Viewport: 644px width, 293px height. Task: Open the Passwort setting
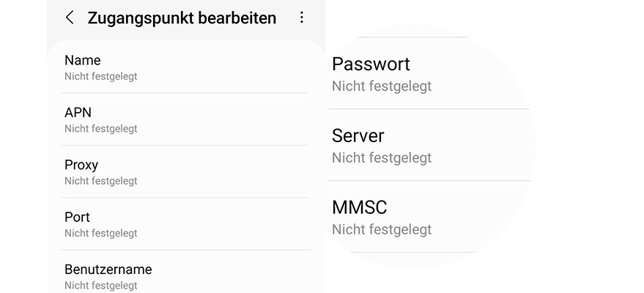(x=371, y=64)
